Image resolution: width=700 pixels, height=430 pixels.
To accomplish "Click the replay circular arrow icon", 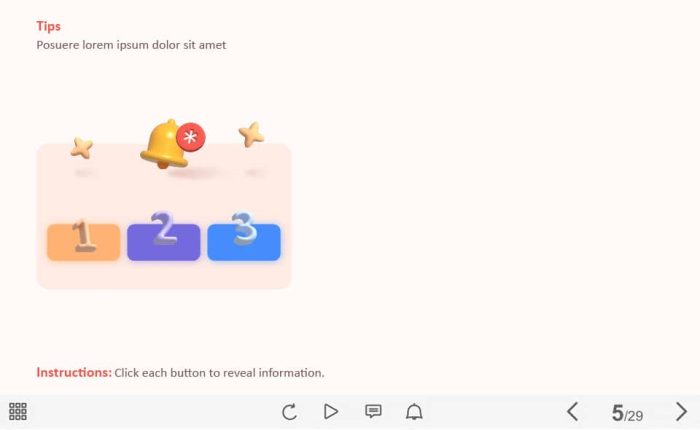I will [289, 411].
